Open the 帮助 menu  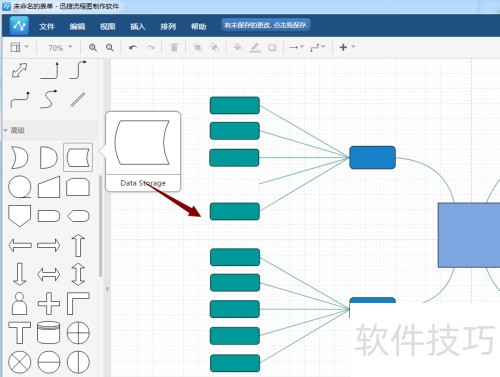click(198, 26)
